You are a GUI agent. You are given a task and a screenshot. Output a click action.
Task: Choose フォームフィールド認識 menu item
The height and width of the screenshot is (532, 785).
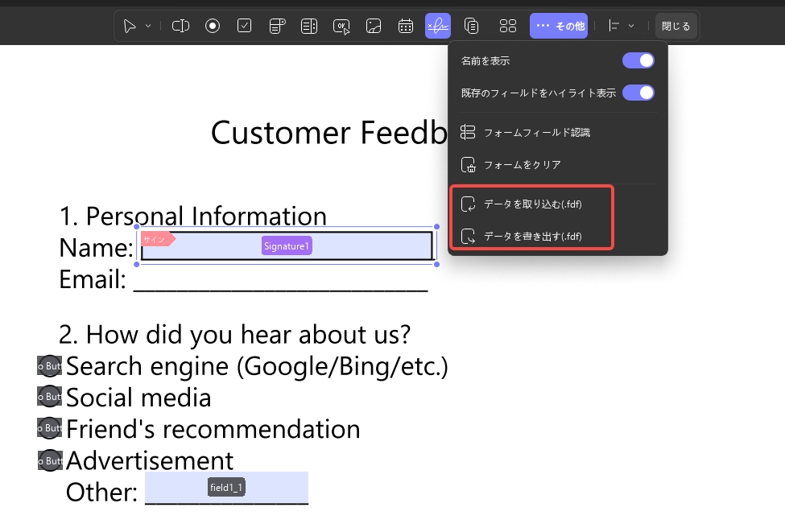pos(558,133)
